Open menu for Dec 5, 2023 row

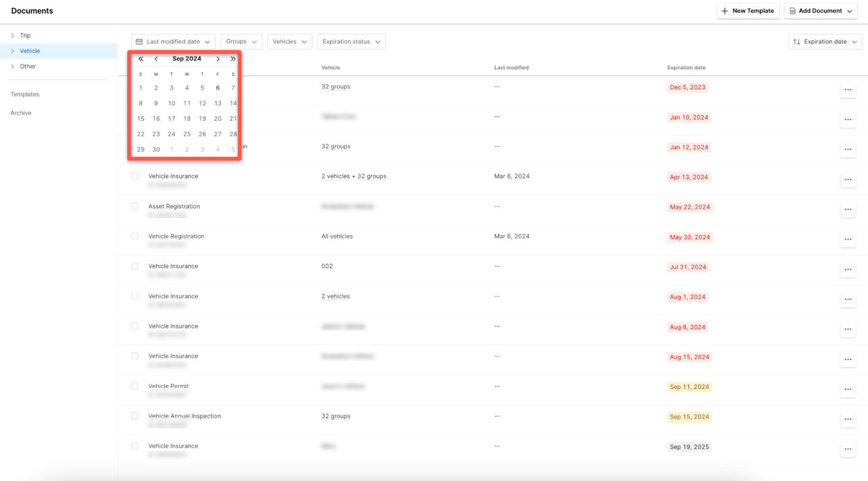[848, 90]
